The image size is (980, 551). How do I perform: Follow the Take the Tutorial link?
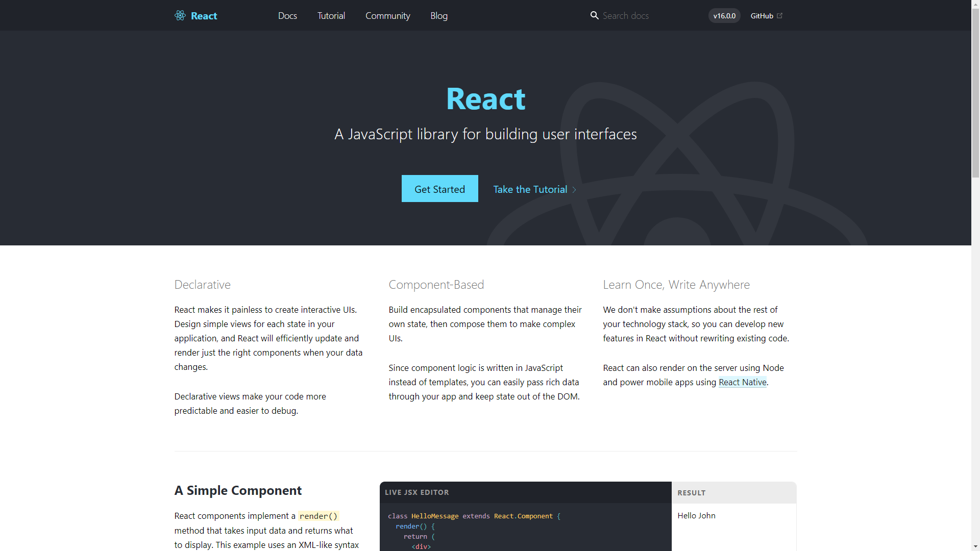click(530, 189)
